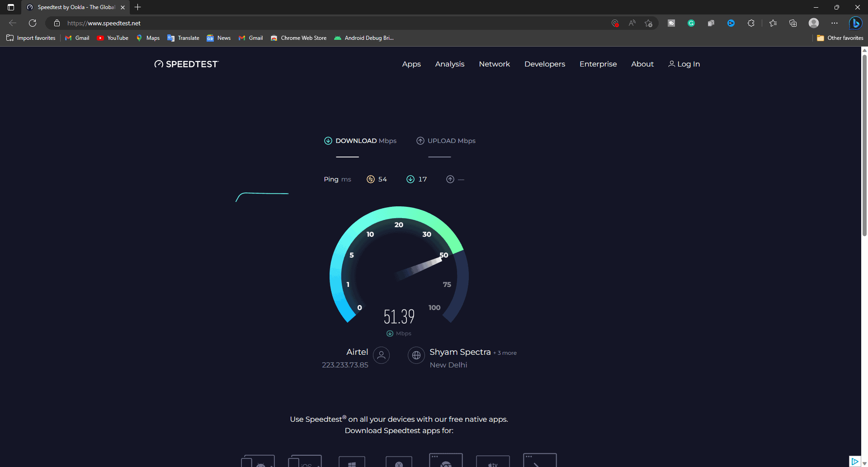Image resolution: width=868 pixels, height=467 pixels.
Task: Refresh the page with reload button
Action: (33, 23)
